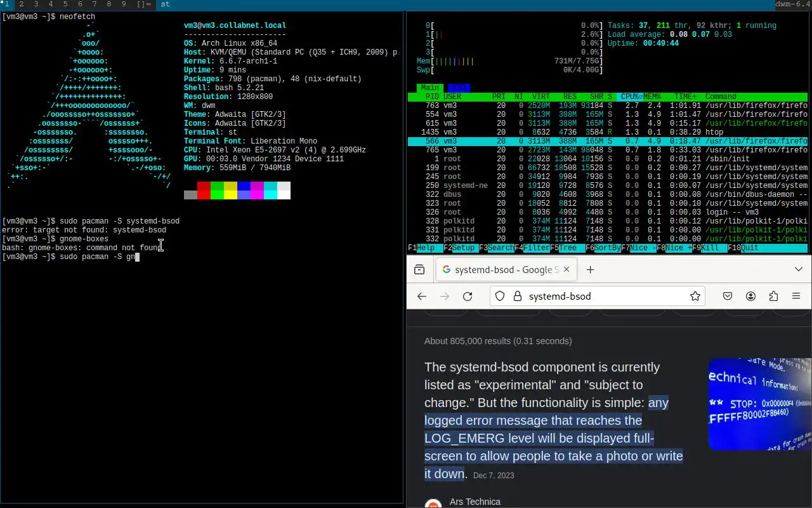Open Firefox hamburger application menu
The image size is (812, 508).
click(796, 296)
